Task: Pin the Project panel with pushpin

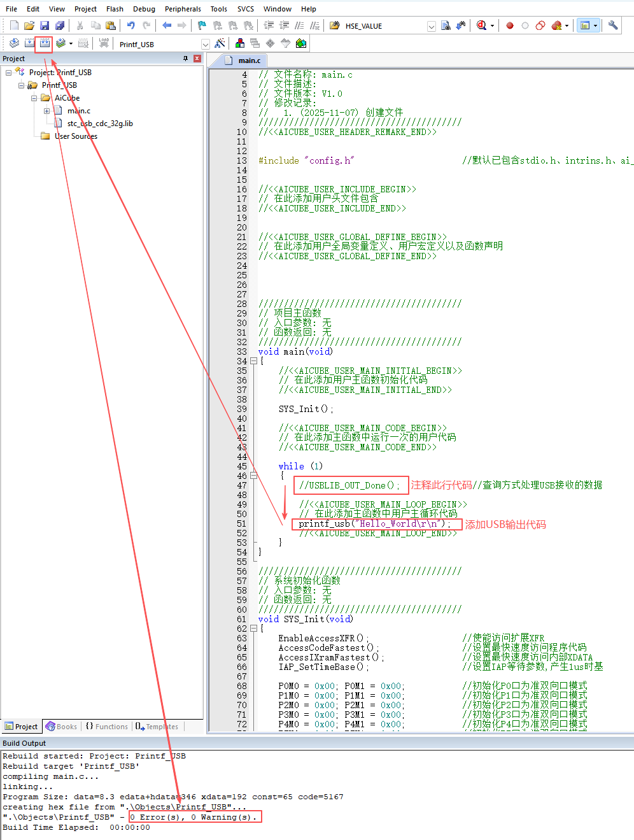Action: click(185, 59)
